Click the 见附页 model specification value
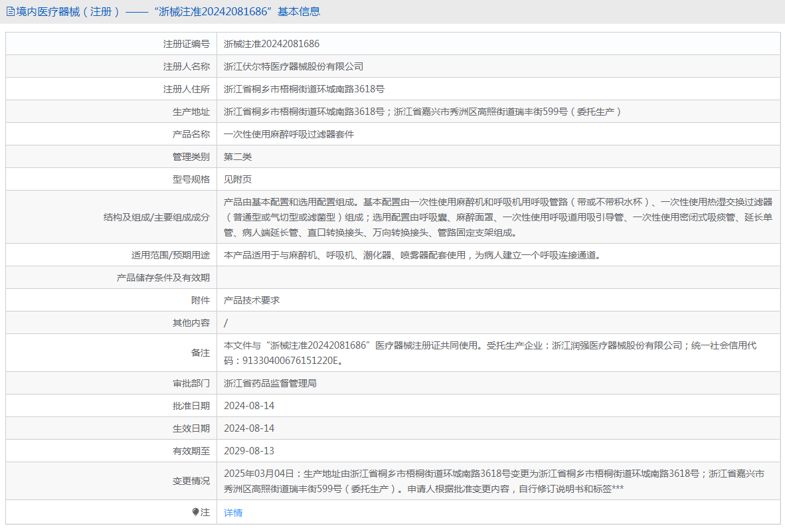Viewport: 785px width, 532px height. 238,179
